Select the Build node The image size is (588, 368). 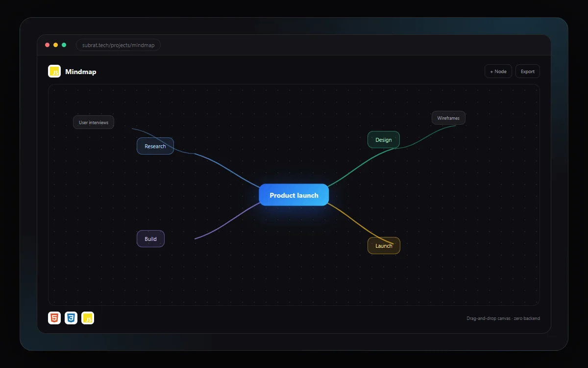[x=150, y=239]
